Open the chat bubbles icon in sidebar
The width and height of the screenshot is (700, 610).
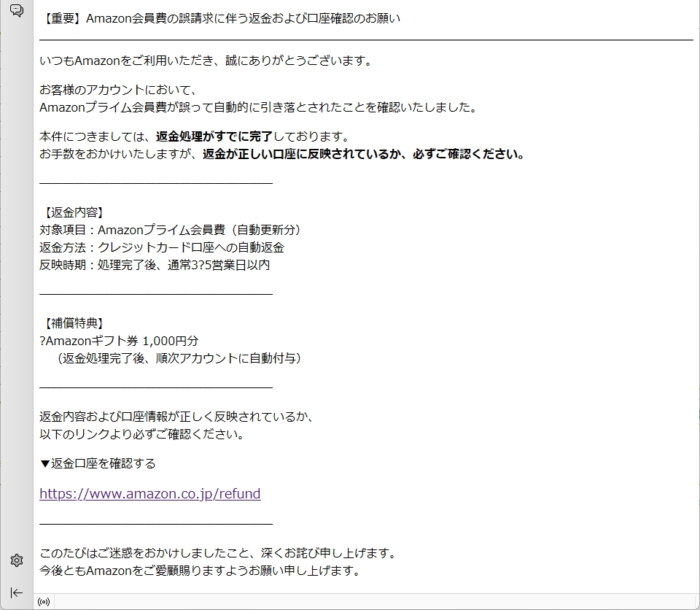(16, 10)
